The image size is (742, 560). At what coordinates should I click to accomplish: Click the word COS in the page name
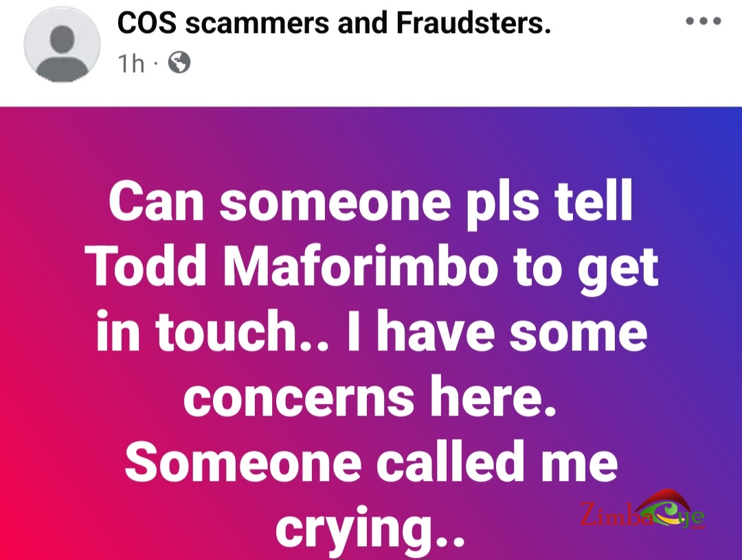(146, 23)
